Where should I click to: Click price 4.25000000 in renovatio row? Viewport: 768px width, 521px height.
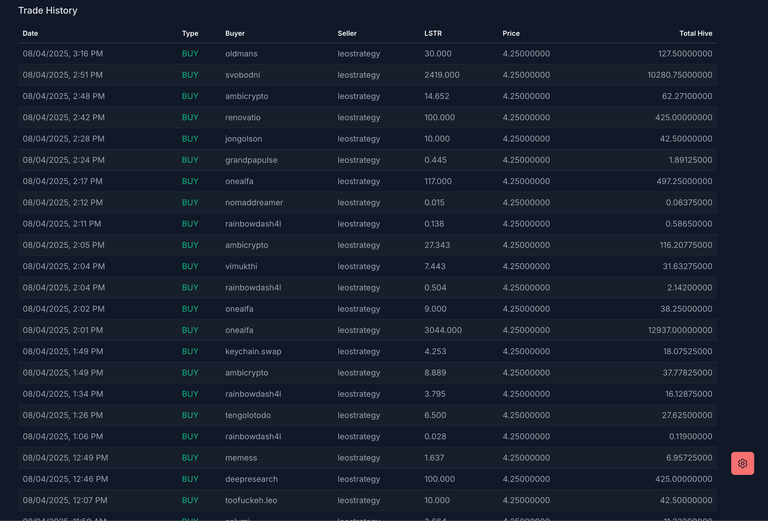click(x=526, y=118)
